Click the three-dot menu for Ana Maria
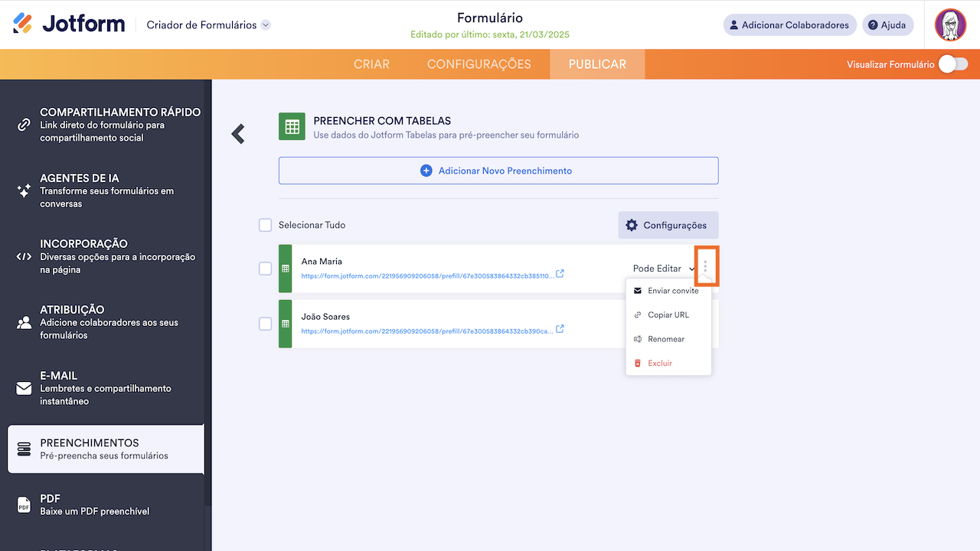This screenshot has height=551, width=980. click(705, 266)
